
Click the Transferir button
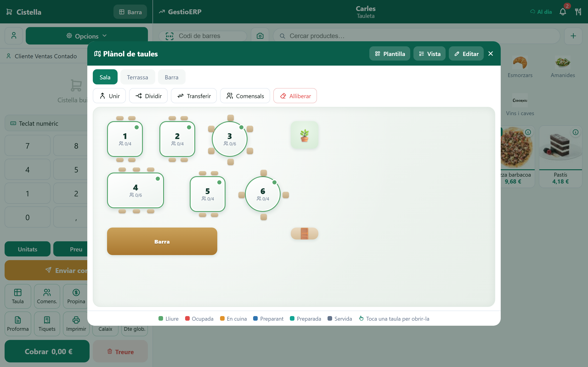pos(194,96)
